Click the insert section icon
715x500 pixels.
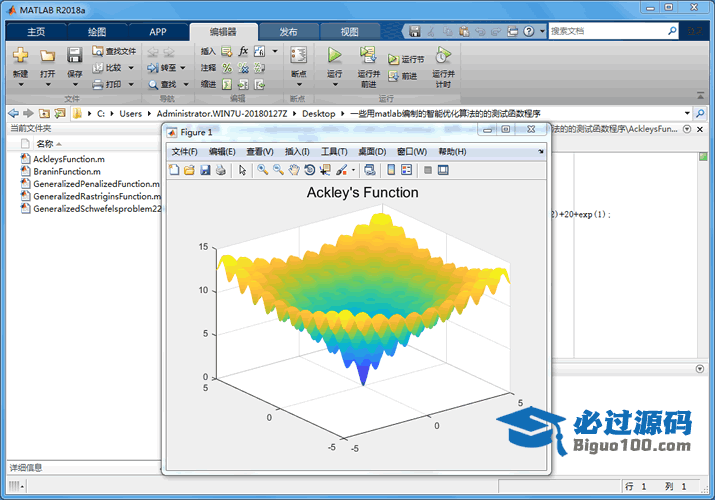[227, 51]
